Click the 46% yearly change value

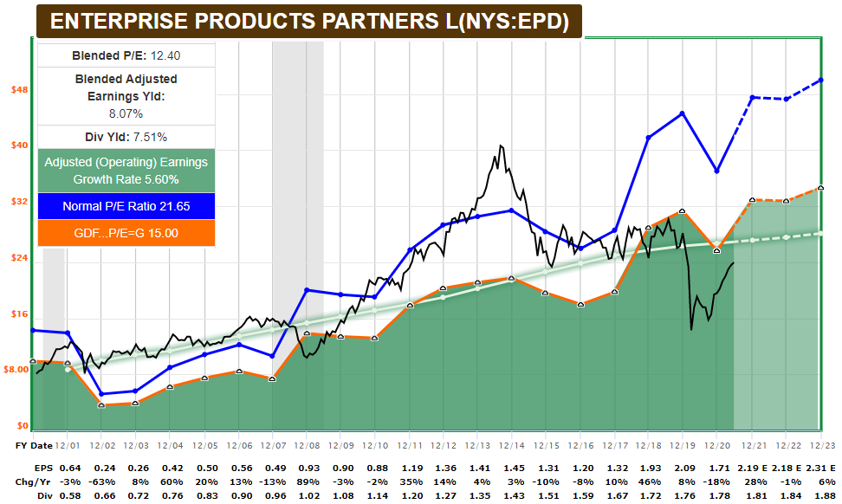[651, 482]
